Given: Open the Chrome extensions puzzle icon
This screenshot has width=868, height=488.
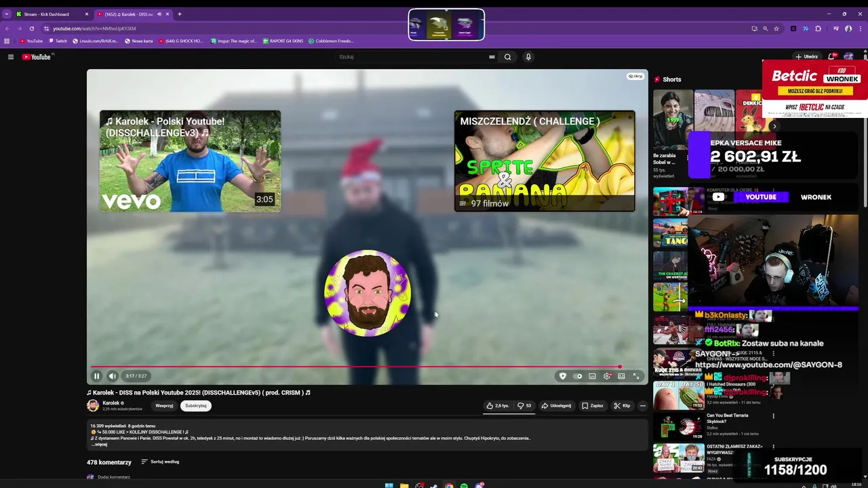Looking at the screenshot, I should coord(818,28).
